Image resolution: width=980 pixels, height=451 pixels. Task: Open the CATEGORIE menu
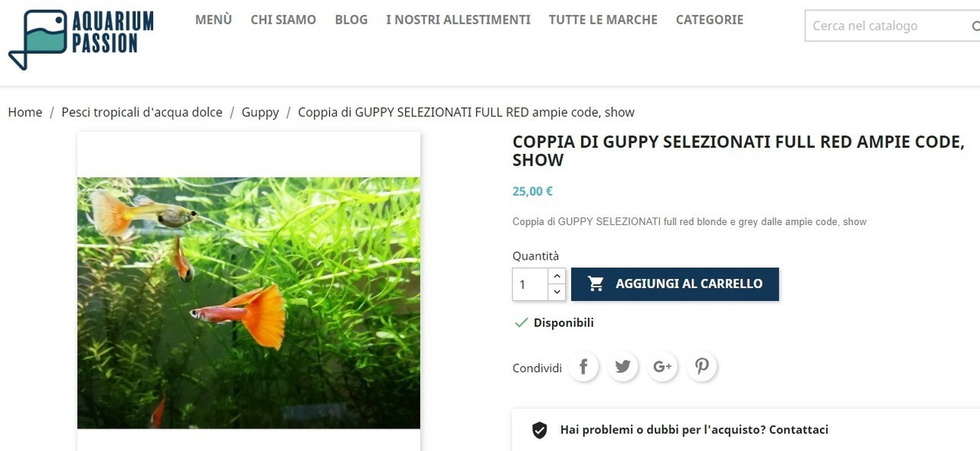click(710, 20)
